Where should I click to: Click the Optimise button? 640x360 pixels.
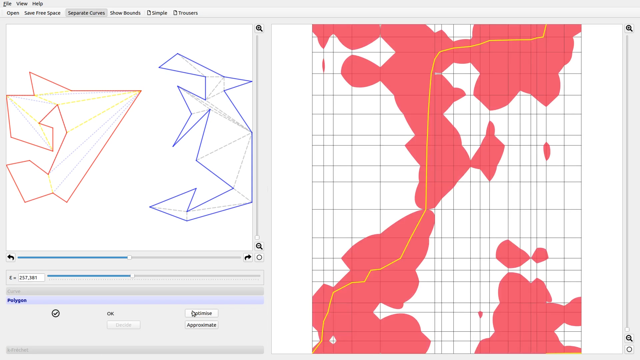(202, 313)
